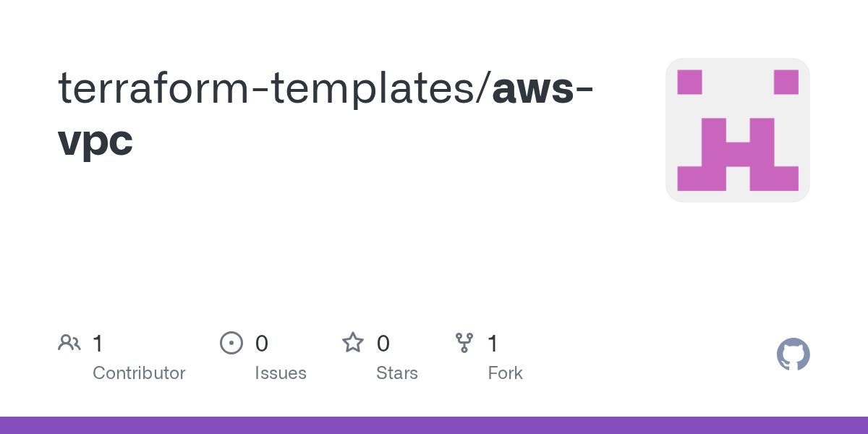The height and width of the screenshot is (434, 868).
Task: Click the 'Contributor' label
Action: 139,373
